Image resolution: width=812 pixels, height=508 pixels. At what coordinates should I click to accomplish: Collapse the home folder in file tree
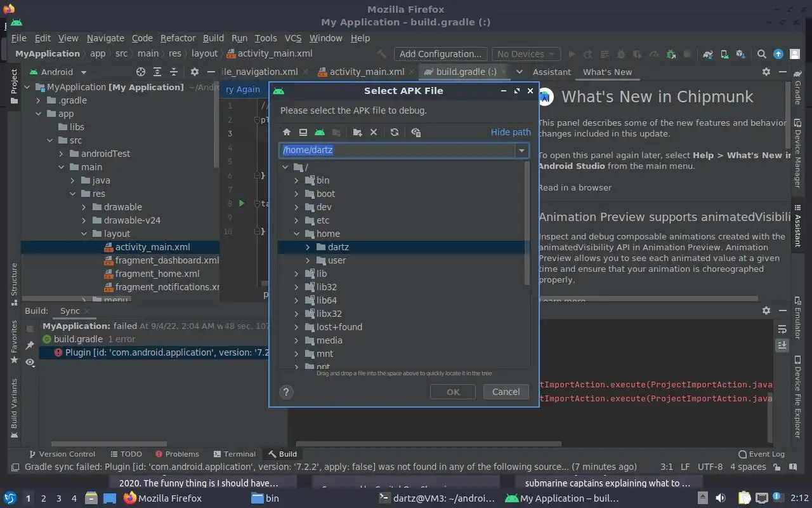pyautogui.click(x=296, y=234)
